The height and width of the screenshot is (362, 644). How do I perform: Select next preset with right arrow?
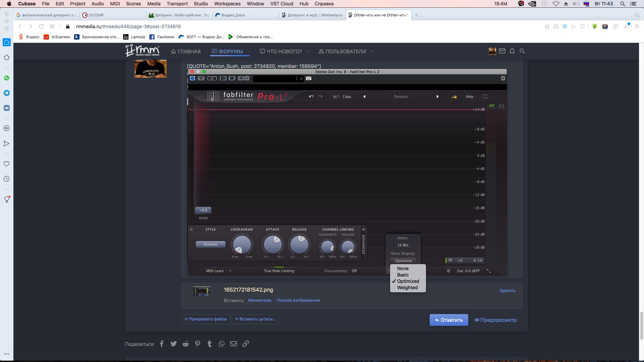click(437, 97)
